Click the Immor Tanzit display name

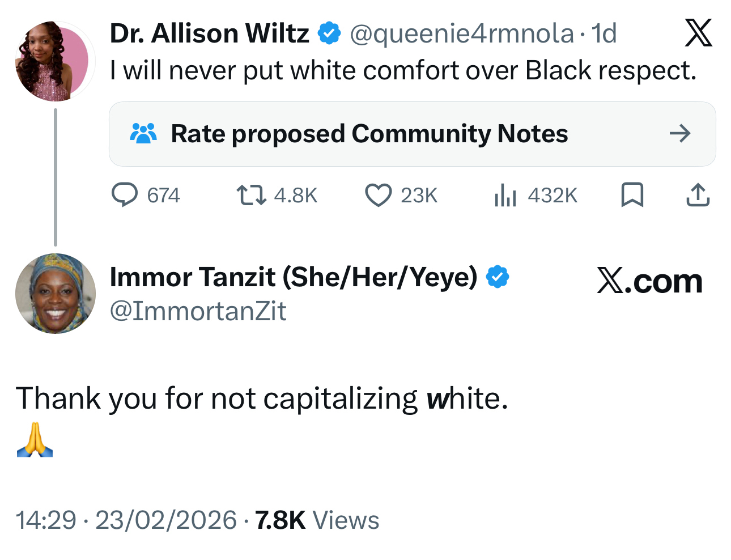tap(294, 277)
